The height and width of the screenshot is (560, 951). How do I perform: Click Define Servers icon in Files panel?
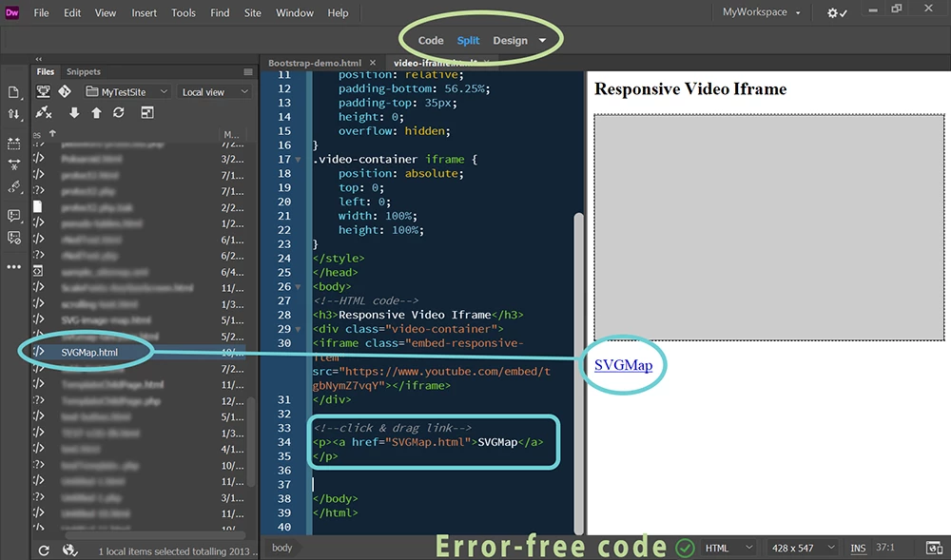click(x=43, y=91)
